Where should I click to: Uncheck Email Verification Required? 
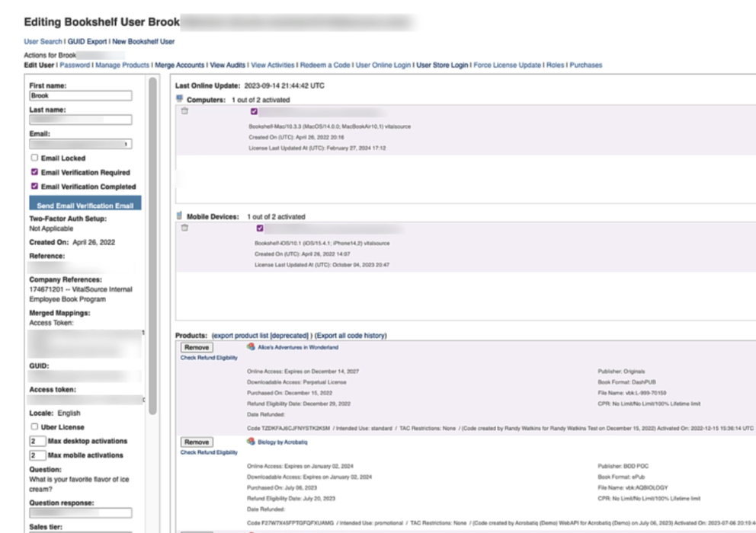click(34, 172)
